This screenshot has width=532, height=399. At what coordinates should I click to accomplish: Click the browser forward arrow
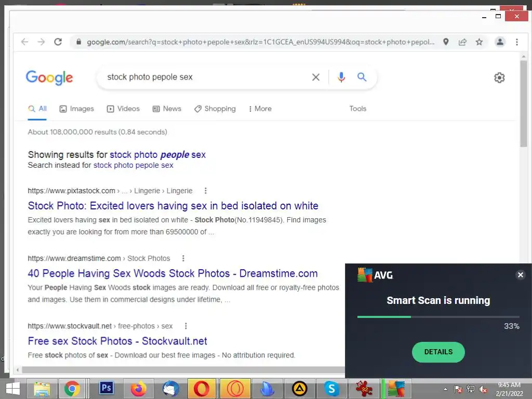point(41,42)
